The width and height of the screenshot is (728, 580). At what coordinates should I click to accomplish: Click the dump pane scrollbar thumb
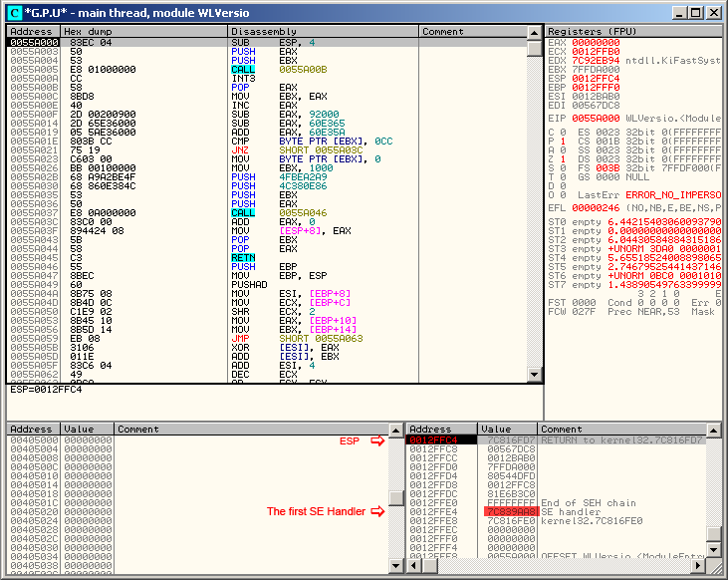[x=395, y=498]
